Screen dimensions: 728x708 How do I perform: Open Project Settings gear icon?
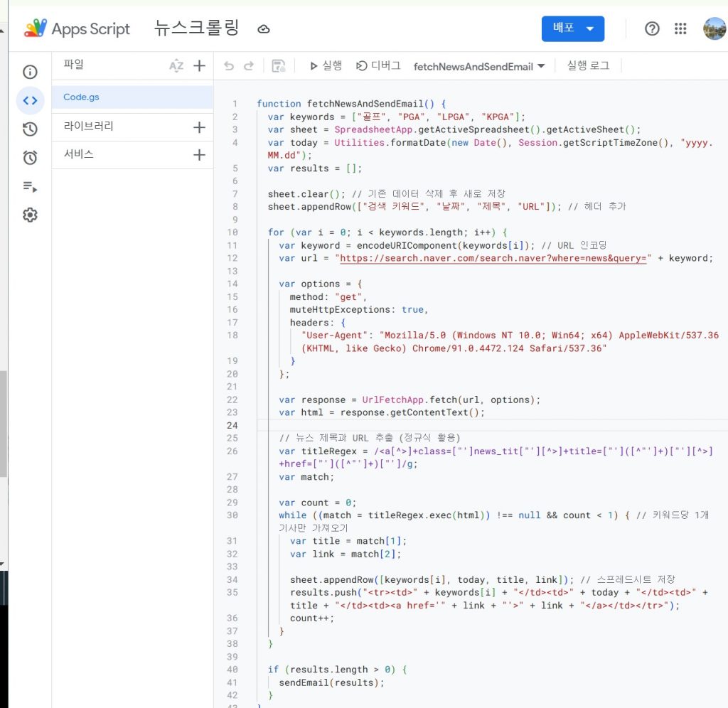(30, 215)
